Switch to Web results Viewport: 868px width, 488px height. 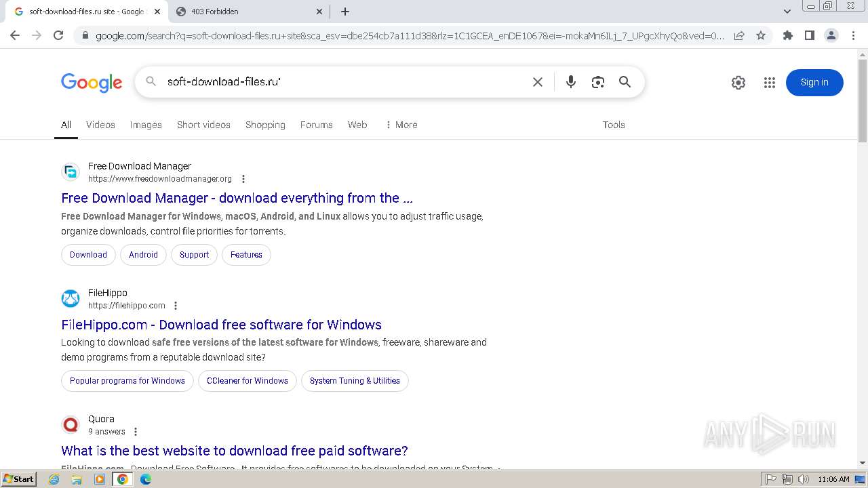[357, 125]
